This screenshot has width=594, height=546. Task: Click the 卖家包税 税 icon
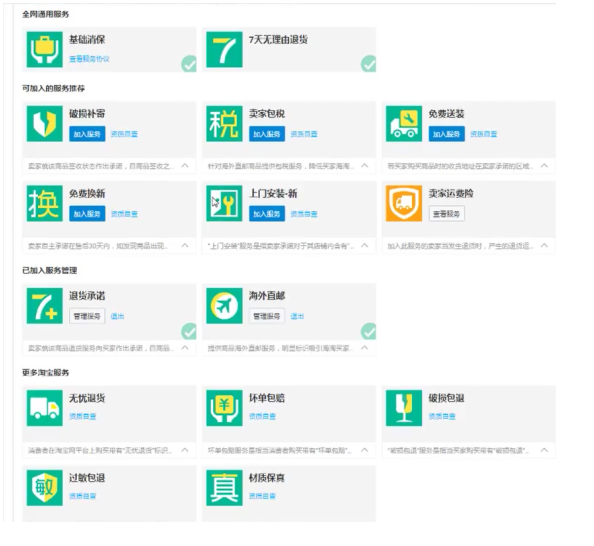224,124
